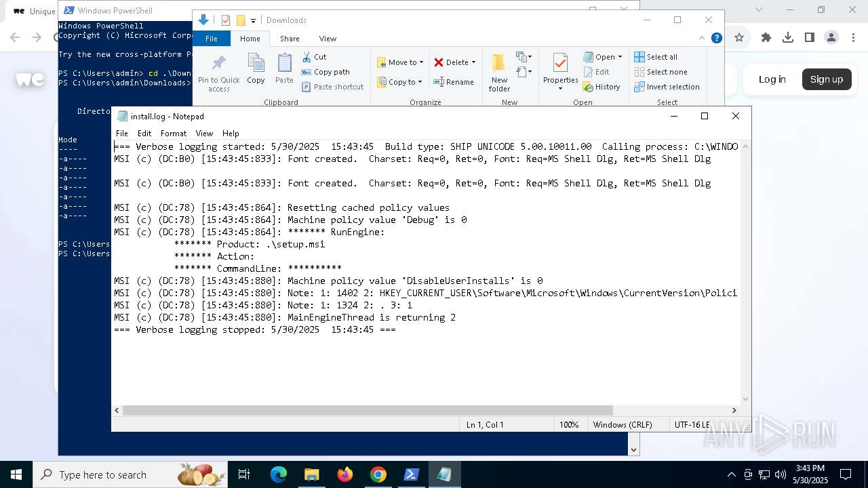This screenshot has width=868, height=488.
Task: Click Select all in Explorer ribbon
Action: 656,57
